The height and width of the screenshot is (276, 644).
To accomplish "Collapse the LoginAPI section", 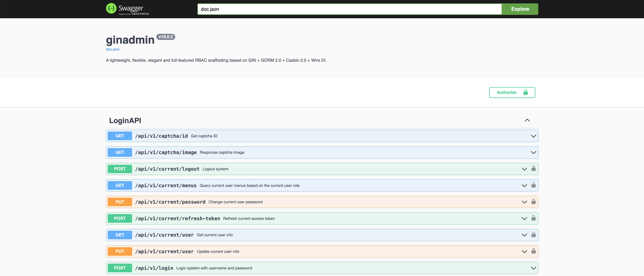I will [527, 121].
